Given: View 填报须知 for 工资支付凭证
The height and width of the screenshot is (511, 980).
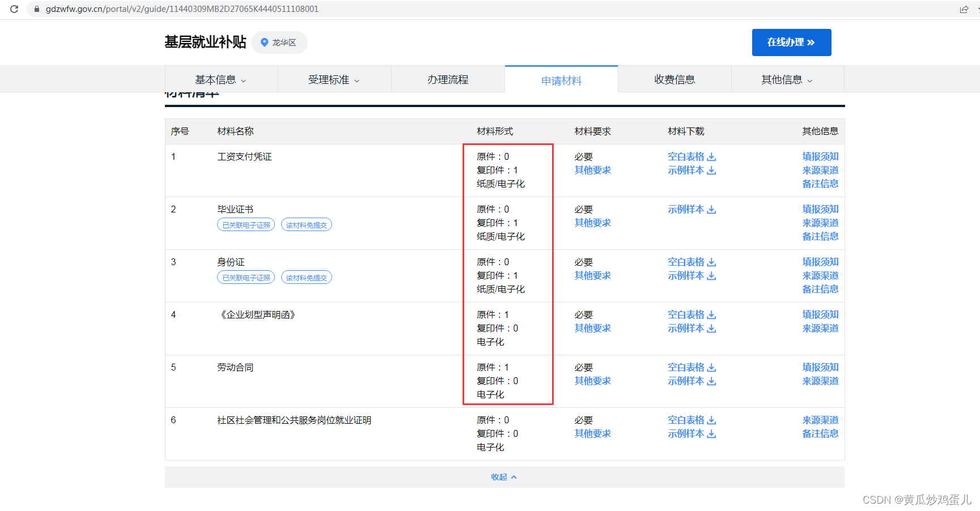Looking at the screenshot, I should 820,156.
